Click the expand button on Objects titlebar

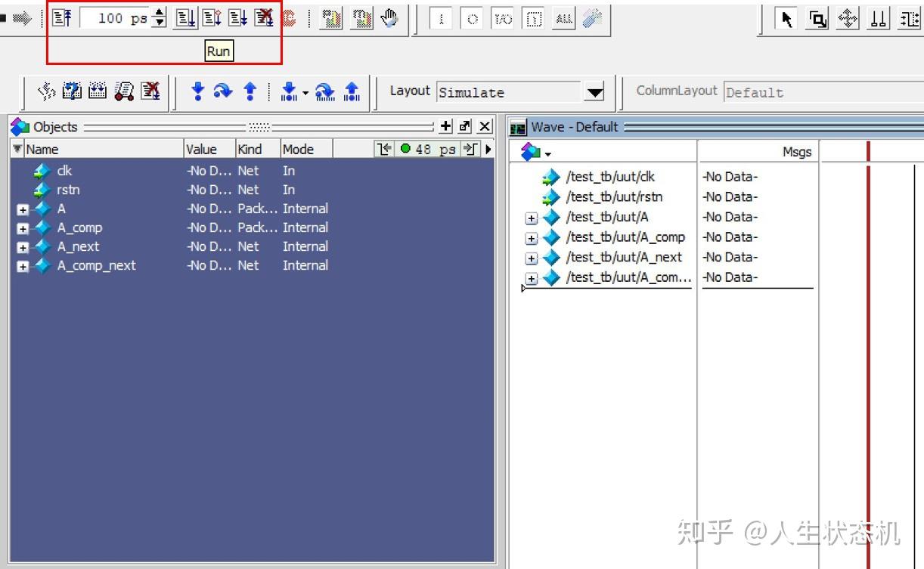point(445,126)
